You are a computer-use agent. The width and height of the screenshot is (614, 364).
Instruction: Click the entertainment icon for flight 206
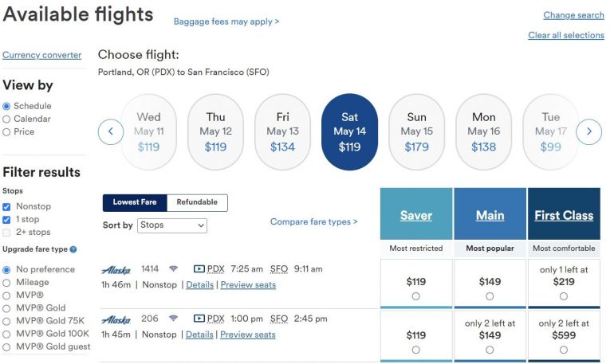[x=199, y=319]
